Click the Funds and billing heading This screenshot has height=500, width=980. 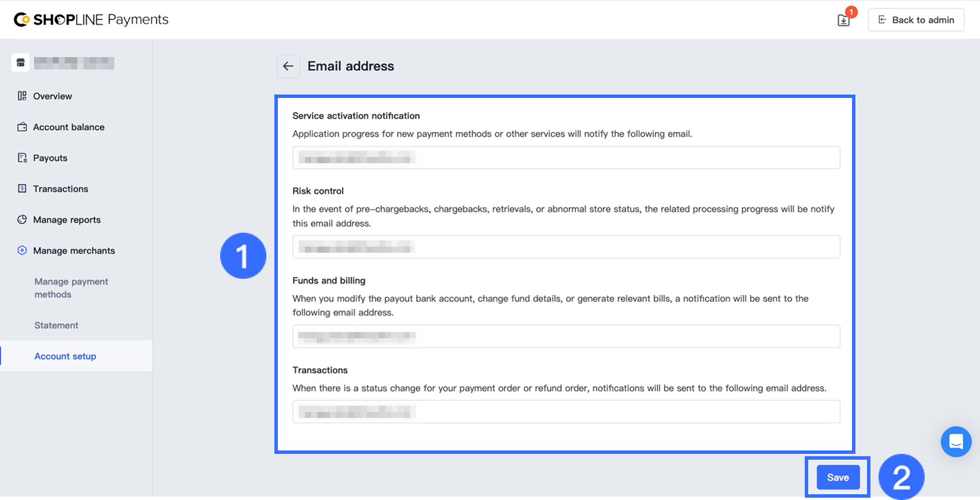pos(329,281)
